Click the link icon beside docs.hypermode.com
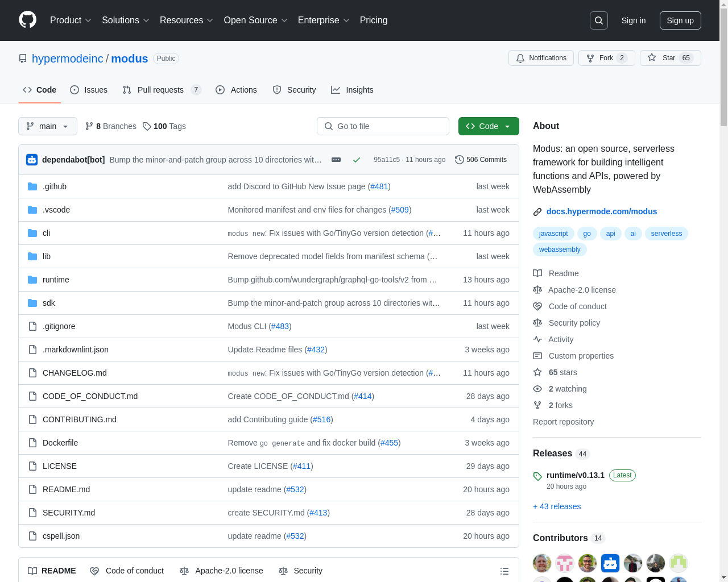The width and height of the screenshot is (728, 582). (x=537, y=212)
